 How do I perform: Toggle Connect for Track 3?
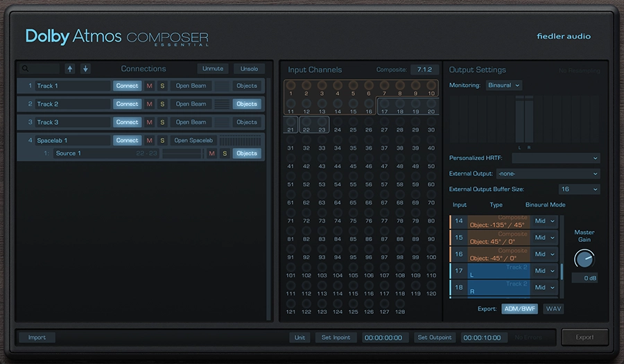[128, 122]
